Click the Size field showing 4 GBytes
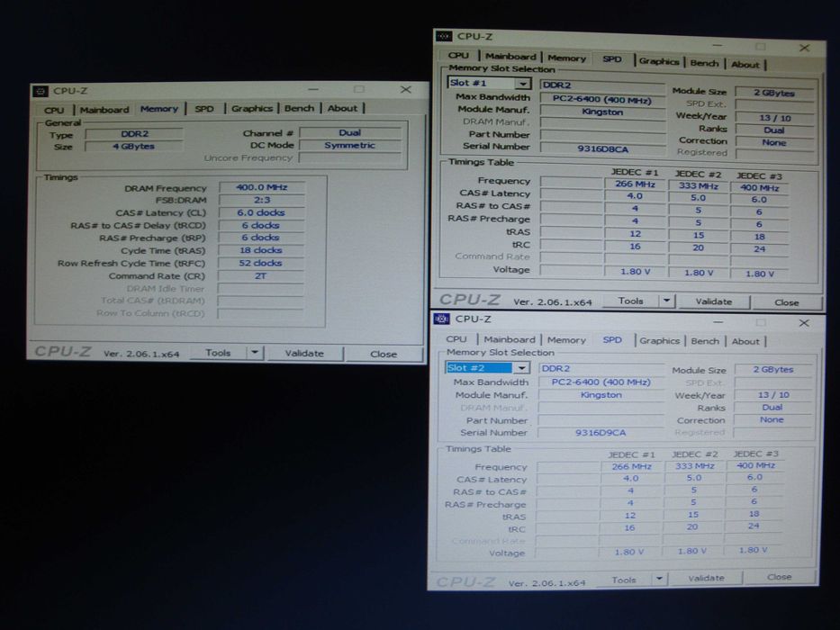 [x=134, y=146]
